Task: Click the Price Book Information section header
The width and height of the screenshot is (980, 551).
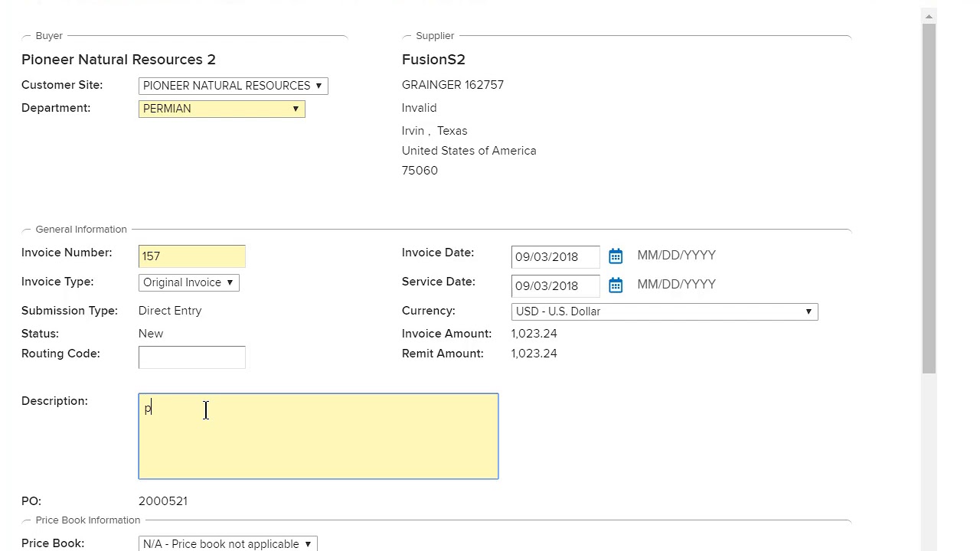Action: (x=88, y=520)
